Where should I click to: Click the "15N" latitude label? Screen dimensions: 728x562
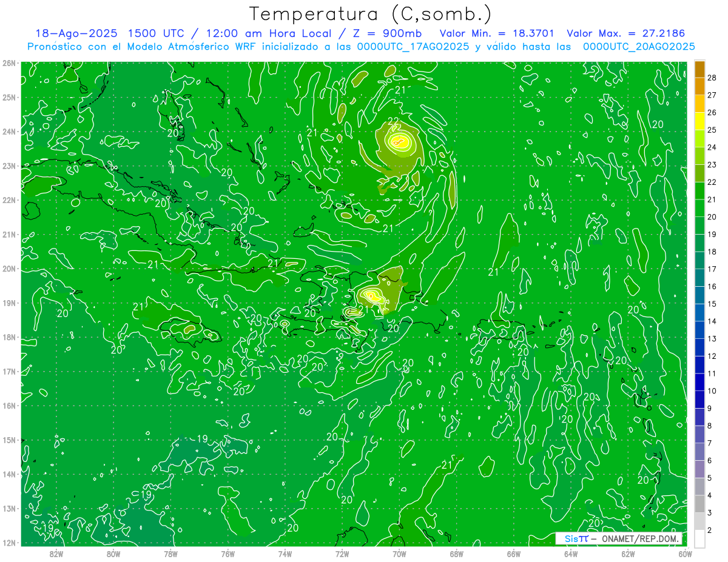pyautogui.click(x=10, y=440)
